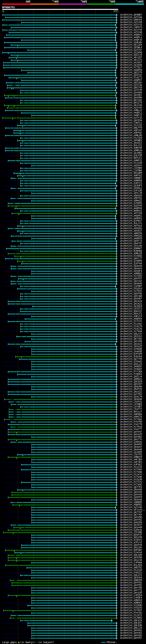Screen dimensions: 146x644
Task: Select the query label BP086751
Action: click(x=8, y=8)
